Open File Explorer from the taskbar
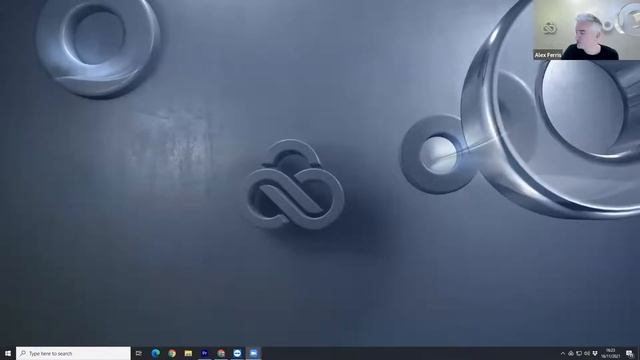 coord(188,353)
